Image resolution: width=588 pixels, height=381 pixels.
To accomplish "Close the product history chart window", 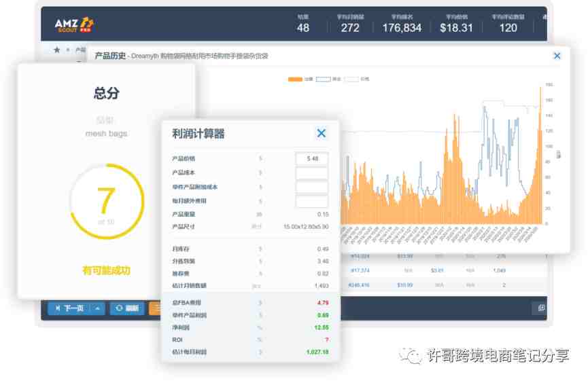I will pos(557,56).
